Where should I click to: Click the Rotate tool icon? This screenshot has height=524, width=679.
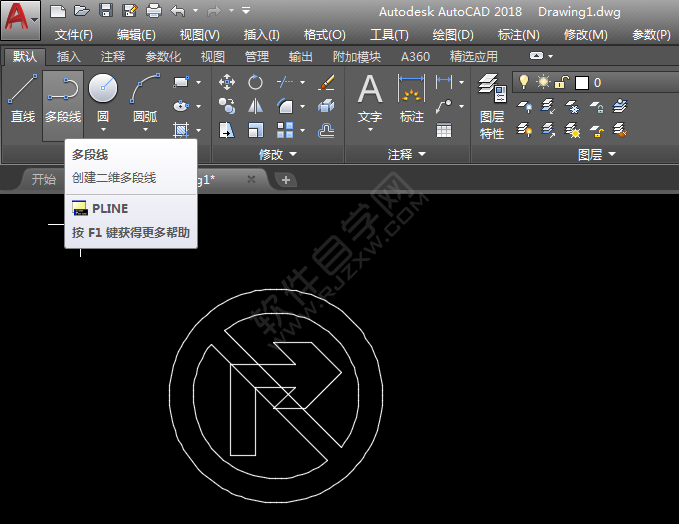(256, 82)
